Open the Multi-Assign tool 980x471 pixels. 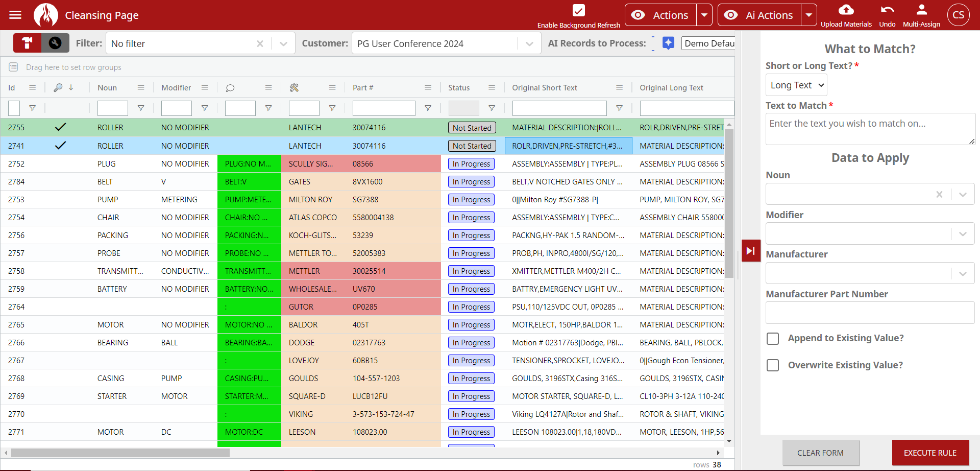tap(921, 14)
